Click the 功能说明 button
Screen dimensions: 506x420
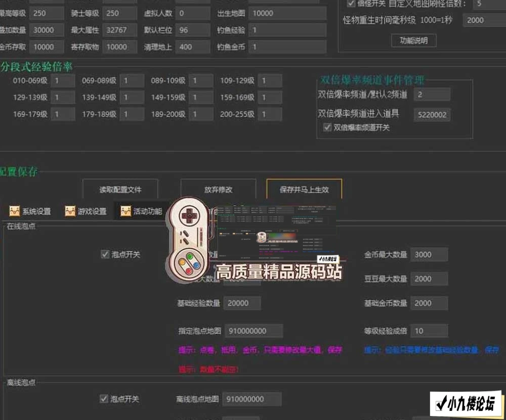[414, 40]
